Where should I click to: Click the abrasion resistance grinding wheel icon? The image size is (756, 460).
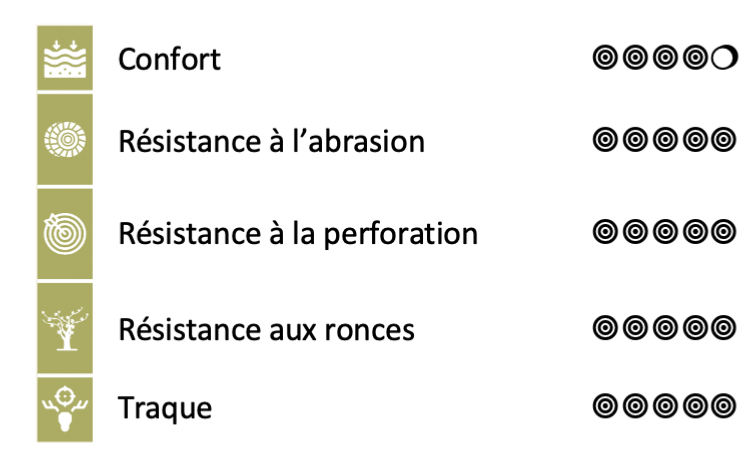[65, 139]
